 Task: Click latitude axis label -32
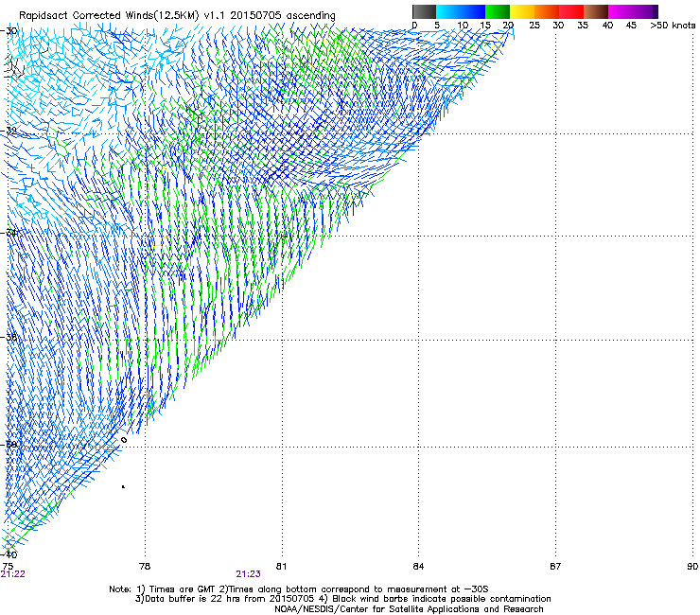(x=9, y=131)
